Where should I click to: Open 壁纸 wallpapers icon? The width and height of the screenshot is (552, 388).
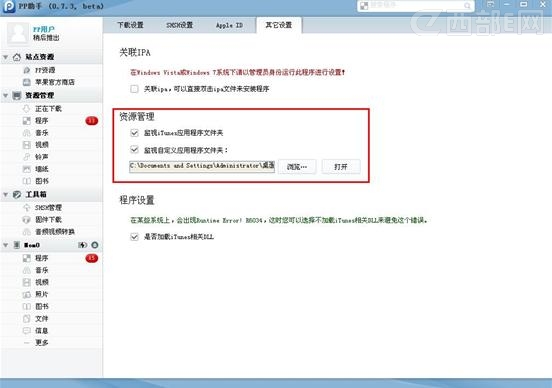[27, 169]
